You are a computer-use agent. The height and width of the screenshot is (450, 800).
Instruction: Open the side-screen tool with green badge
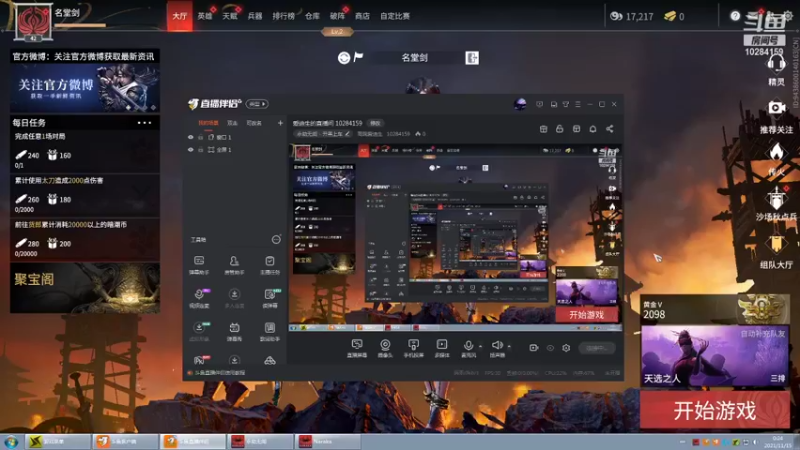point(270,297)
